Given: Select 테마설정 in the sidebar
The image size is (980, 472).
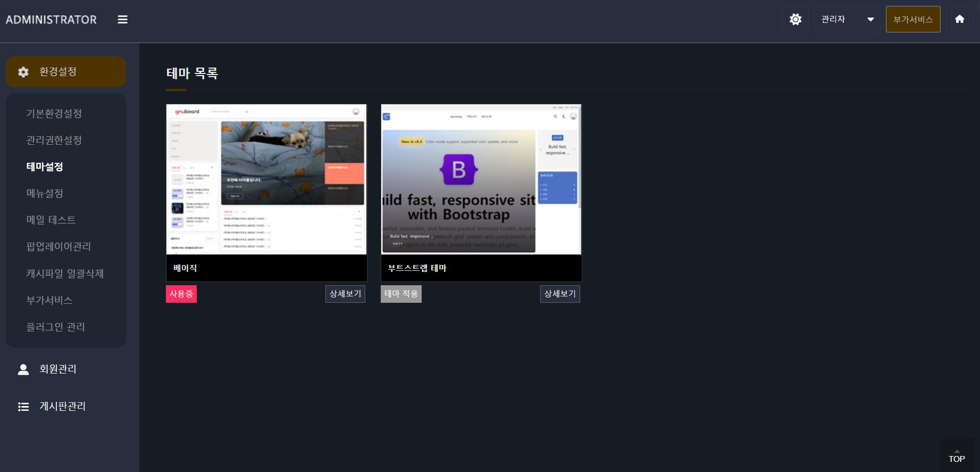Looking at the screenshot, I should point(45,167).
